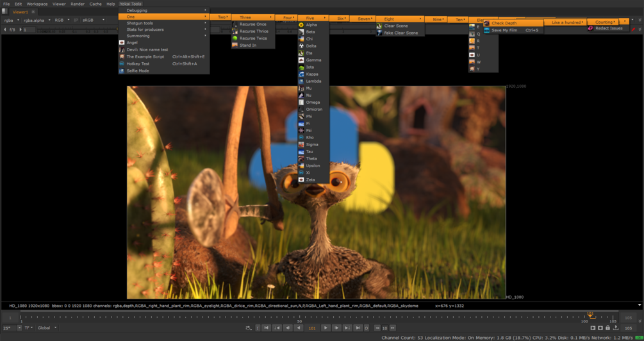Click the Example Script icon
The width and height of the screenshot is (644, 341).
tap(122, 56)
